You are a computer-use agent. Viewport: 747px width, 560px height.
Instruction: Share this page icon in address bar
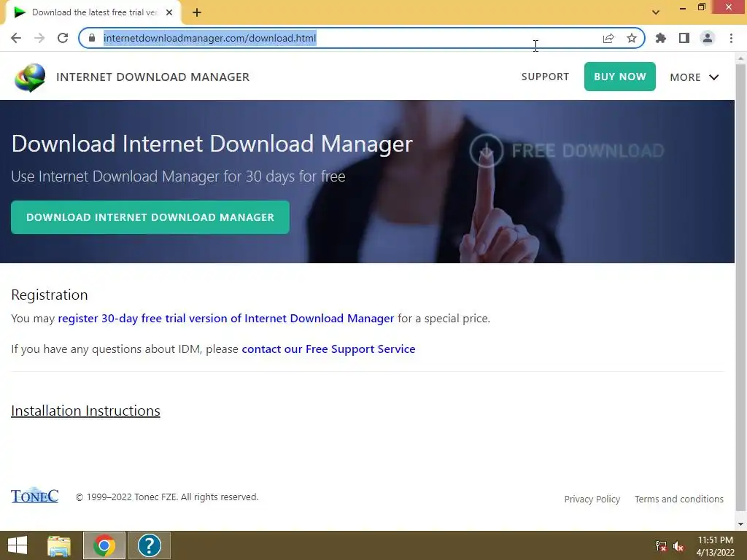pos(608,38)
